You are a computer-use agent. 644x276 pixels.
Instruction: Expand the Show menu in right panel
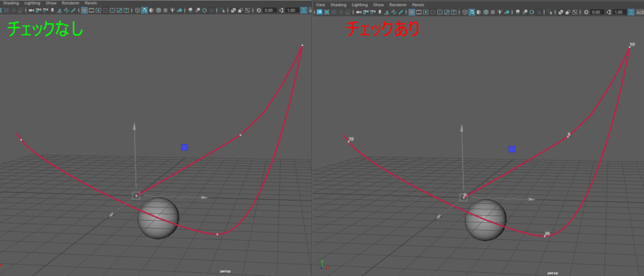(x=378, y=4)
